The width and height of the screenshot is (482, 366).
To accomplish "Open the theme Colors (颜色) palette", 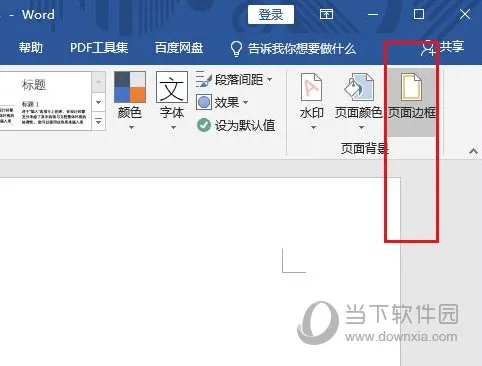I will pyautogui.click(x=130, y=101).
